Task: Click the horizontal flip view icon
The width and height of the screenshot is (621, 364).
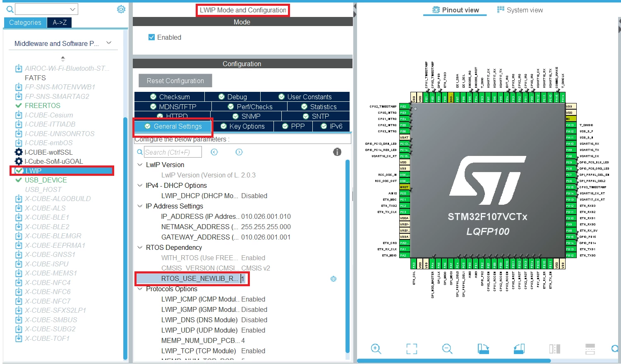Action: (555, 349)
